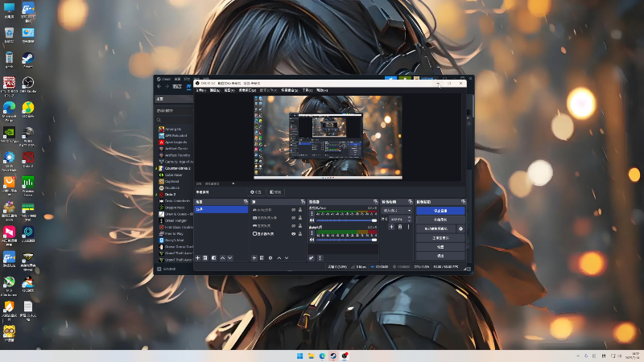
Task: Open transition properties three-dot icon
Action: 408,227
